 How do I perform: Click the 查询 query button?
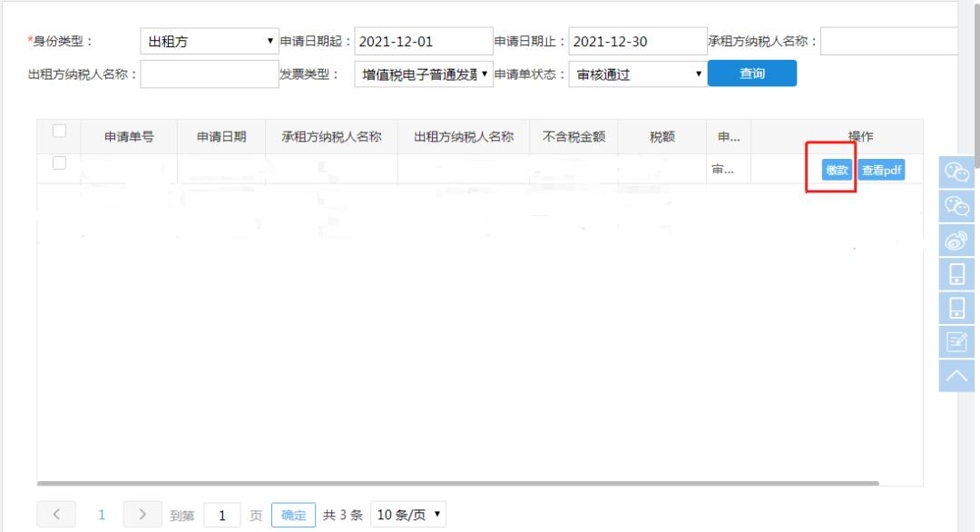(752, 73)
